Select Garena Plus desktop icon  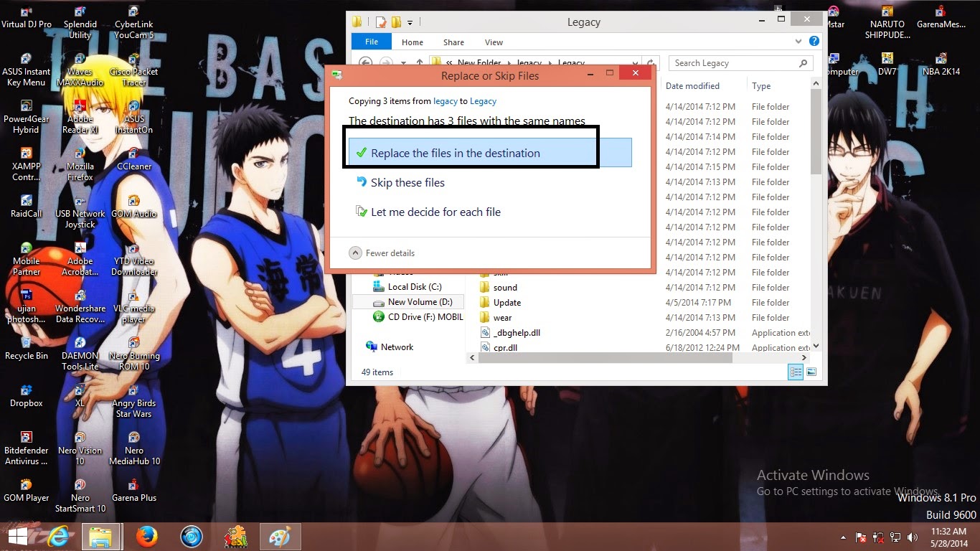tap(134, 491)
